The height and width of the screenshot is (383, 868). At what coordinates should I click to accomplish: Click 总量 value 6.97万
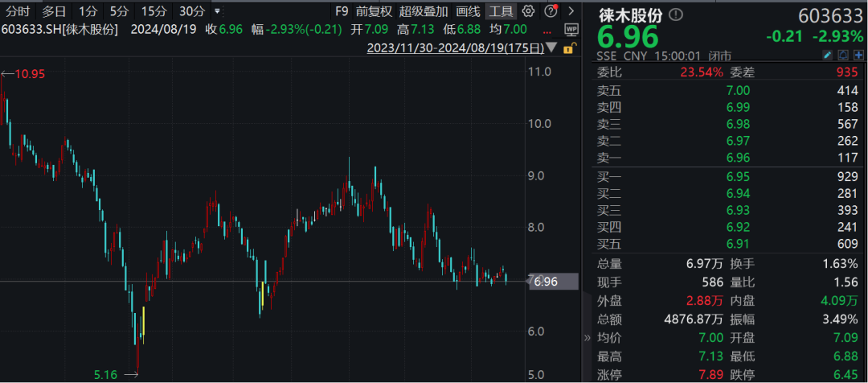(704, 263)
